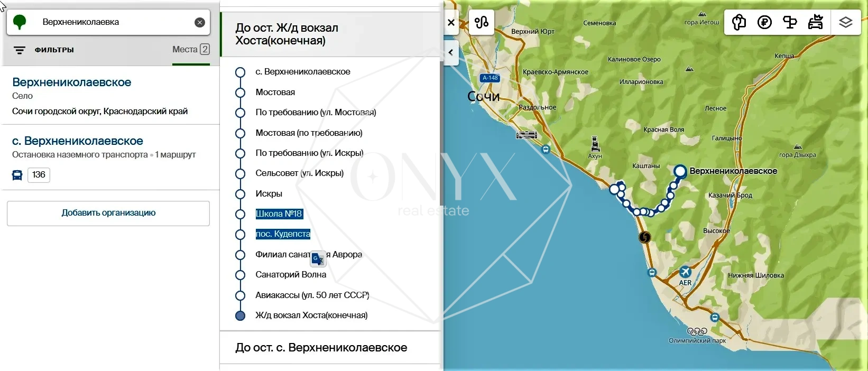This screenshot has height=371, width=868.
Task: Click the first icon in map toolbar
Action: [739, 23]
